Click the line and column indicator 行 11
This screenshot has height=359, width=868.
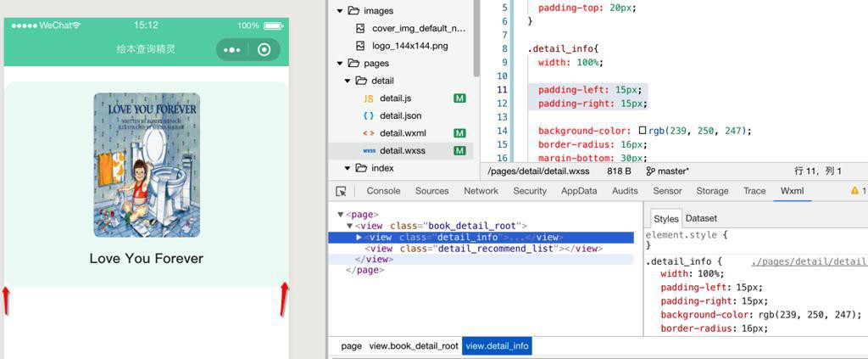(x=818, y=171)
